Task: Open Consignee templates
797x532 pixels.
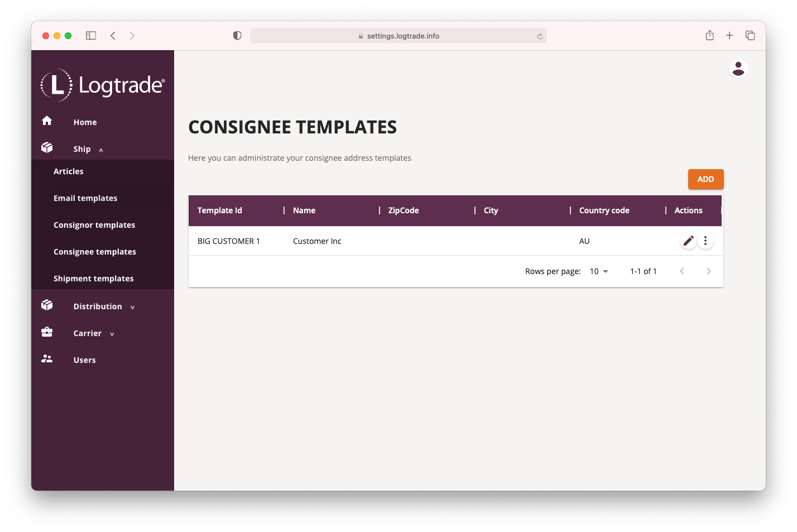Action: click(95, 252)
